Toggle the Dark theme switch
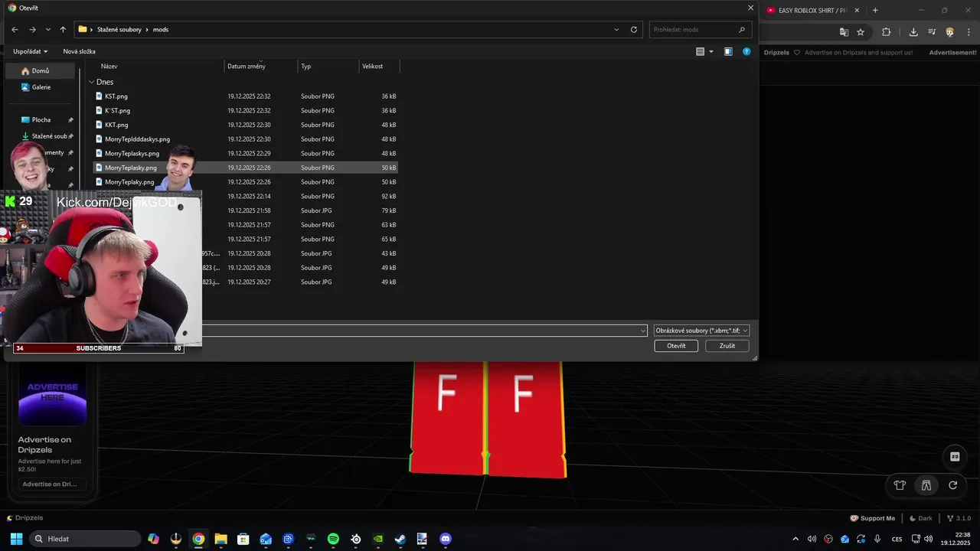This screenshot has width=980, height=551. coord(921,518)
